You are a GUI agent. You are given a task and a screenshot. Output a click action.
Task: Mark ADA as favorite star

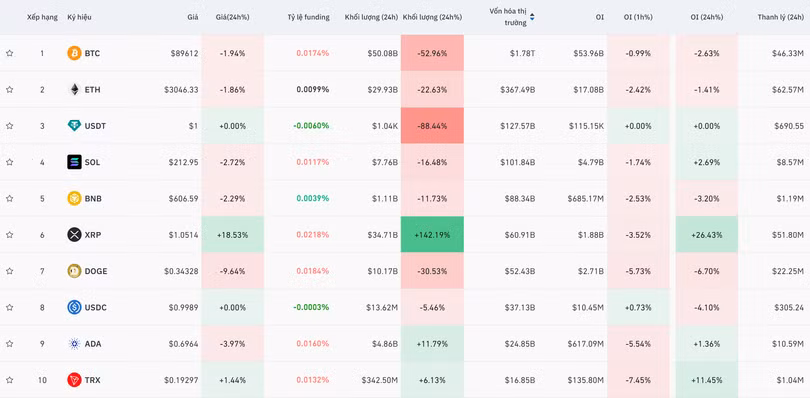[10, 344]
